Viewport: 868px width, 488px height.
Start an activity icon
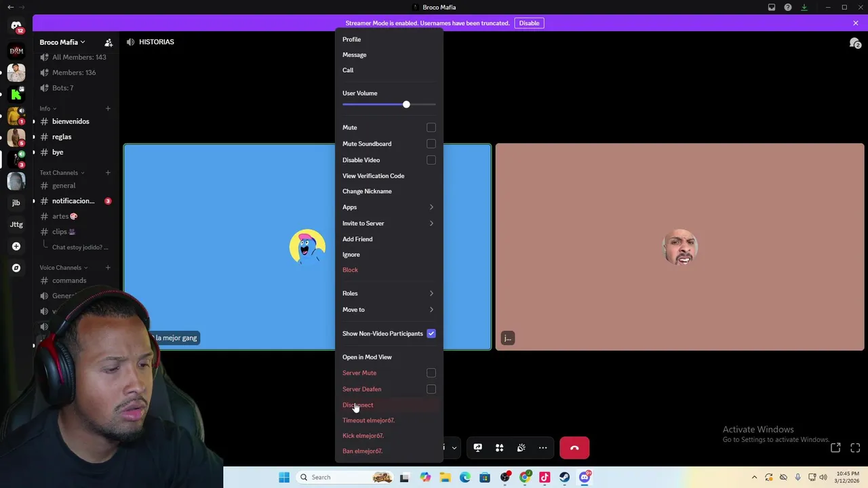coord(499,448)
